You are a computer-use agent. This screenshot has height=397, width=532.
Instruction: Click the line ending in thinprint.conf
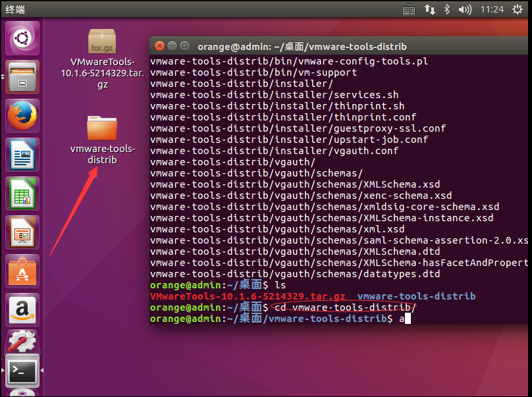coord(283,117)
